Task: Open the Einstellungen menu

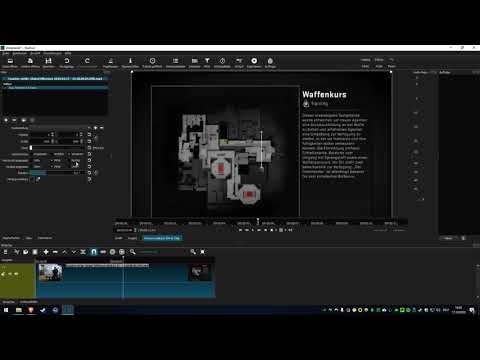Action: pos(52,53)
